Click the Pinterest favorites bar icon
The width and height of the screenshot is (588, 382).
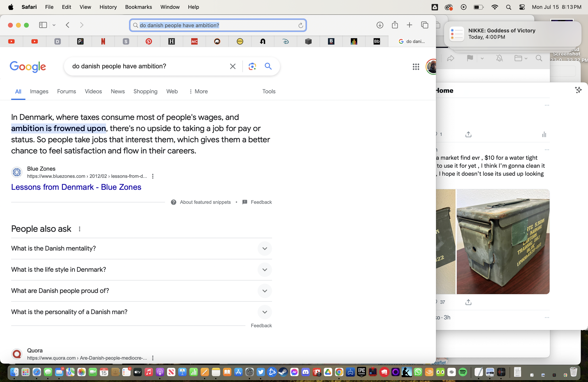148,41
